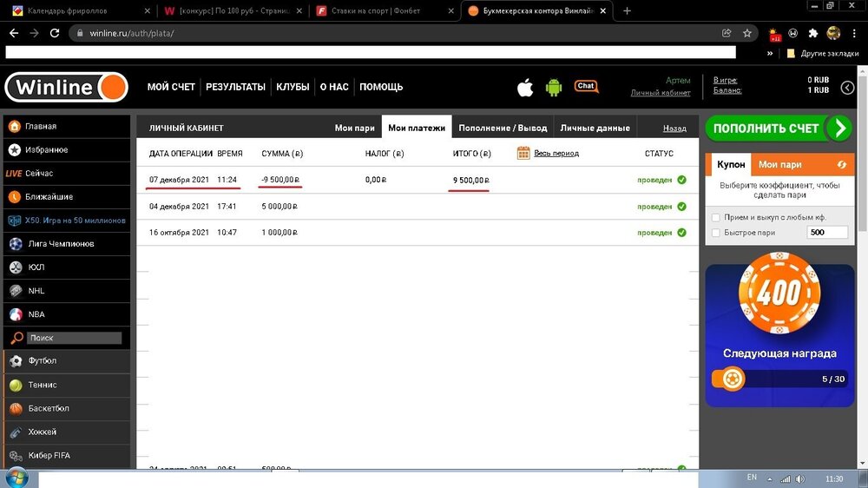
Task: Reload the page in browser toolbar
Action: (55, 33)
